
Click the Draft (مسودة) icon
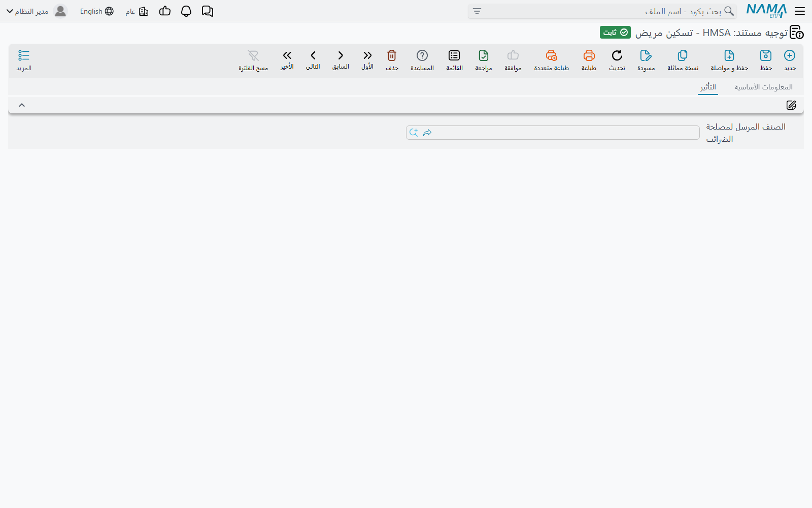[646, 60]
